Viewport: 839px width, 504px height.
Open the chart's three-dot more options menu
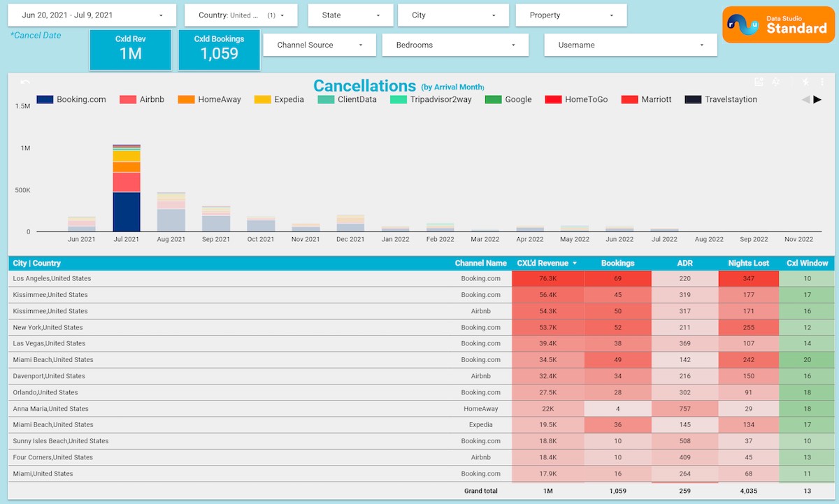click(822, 82)
